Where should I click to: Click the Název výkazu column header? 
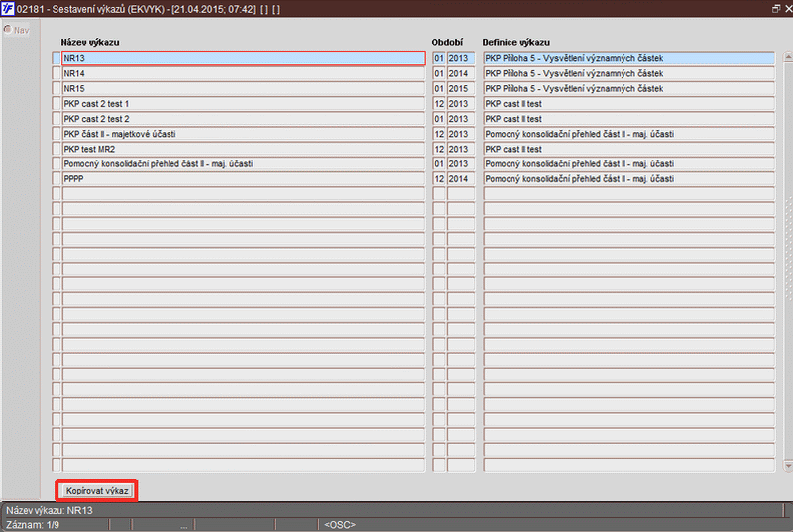coord(90,42)
